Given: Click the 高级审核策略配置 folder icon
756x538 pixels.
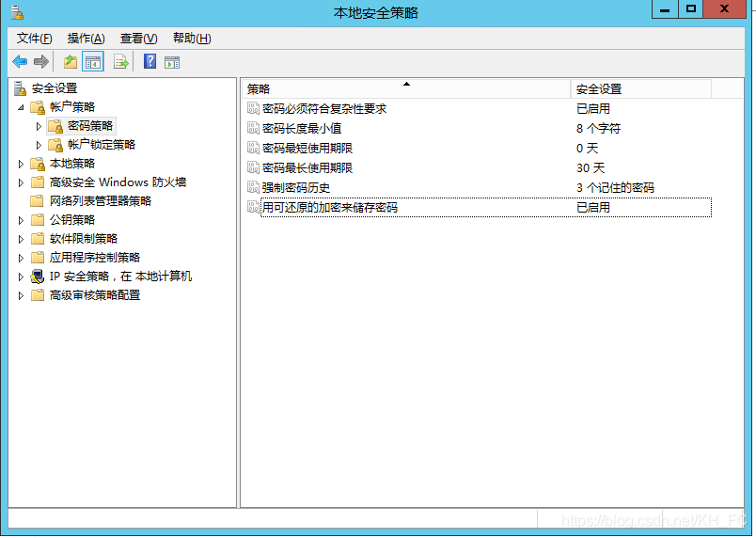Looking at the screenshot, I should (x=37, y=295).
